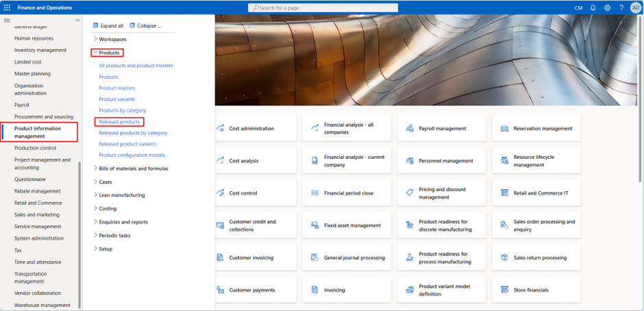This screenshot has width=644, height=311.
Task: Click the Customer payments tile icon
Action: point(220,290)
